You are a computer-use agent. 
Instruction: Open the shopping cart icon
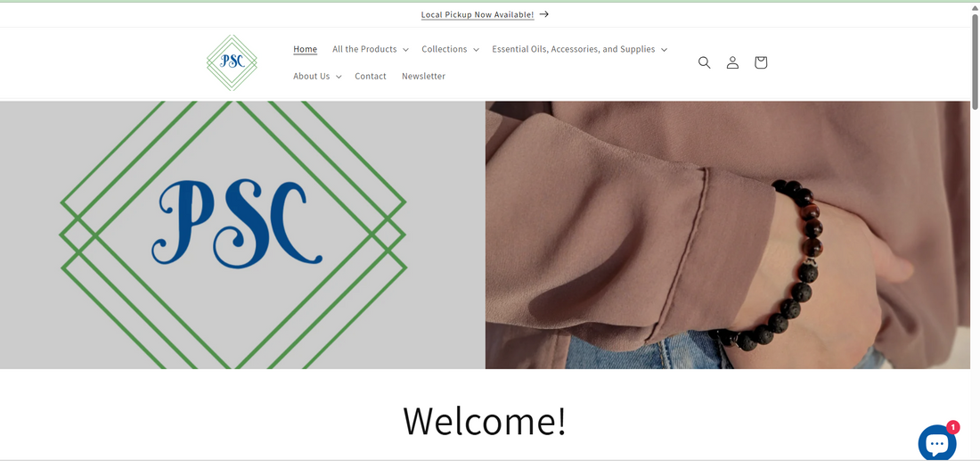tap(761, 62)
